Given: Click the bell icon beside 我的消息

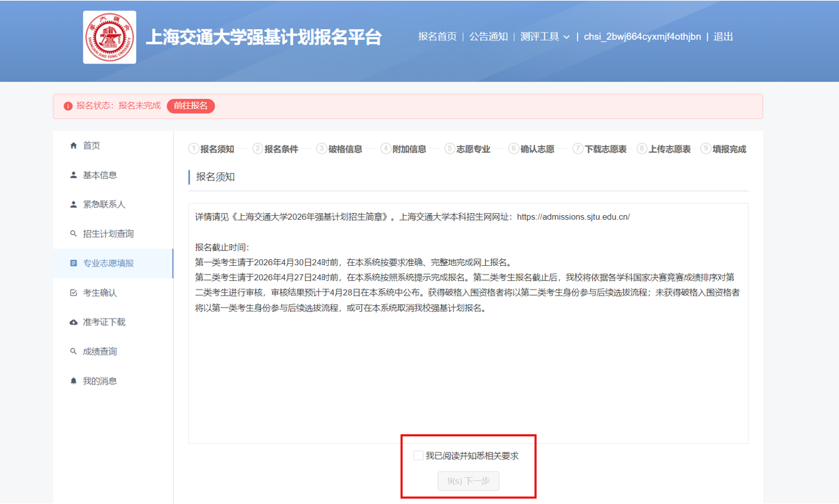Looking at the screenshot, I should (74, 381).
